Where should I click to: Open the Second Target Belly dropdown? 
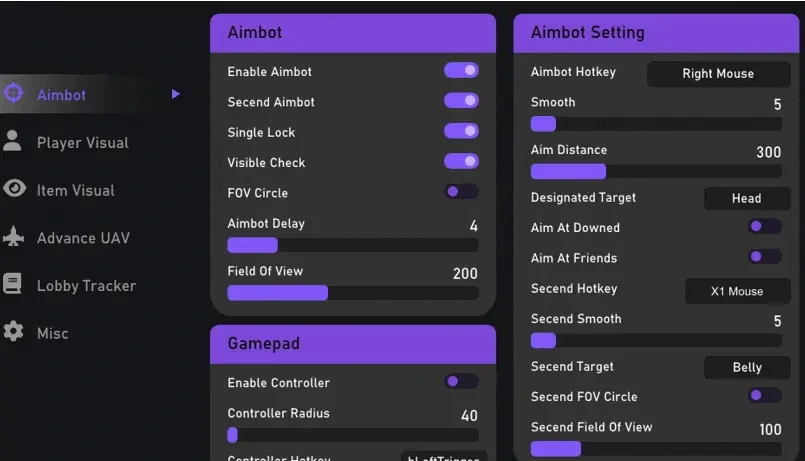click(747, 367)
